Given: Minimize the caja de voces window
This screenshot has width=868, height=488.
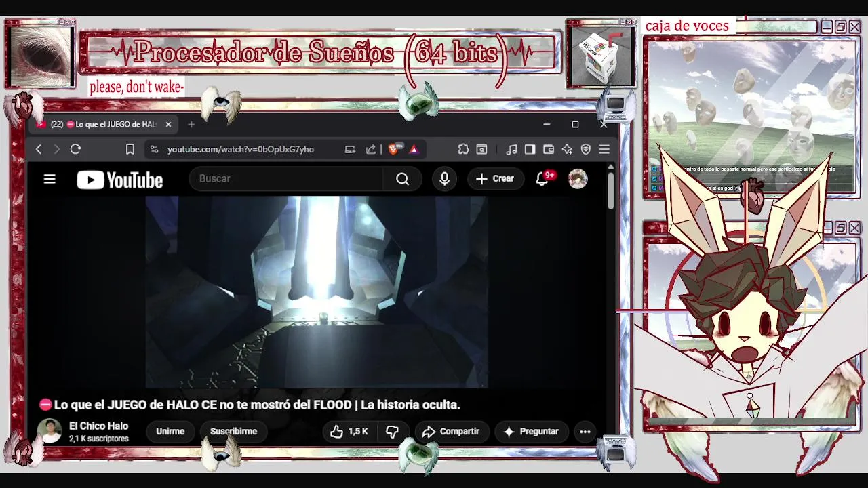Looking at the screenshot, I should pos(827,27).
